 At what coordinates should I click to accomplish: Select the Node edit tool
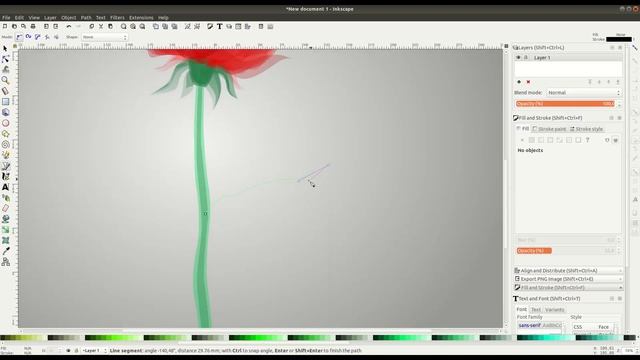(x=5, y=59)
